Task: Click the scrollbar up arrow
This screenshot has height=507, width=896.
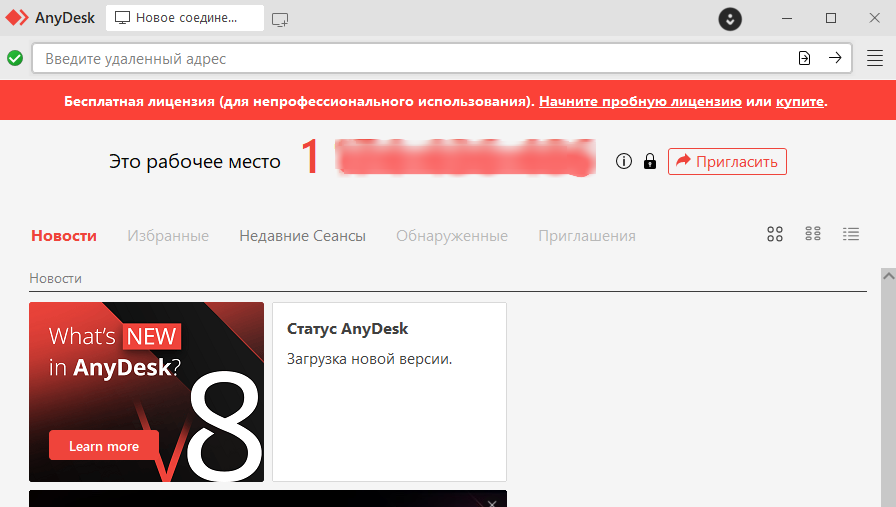Action: pyautogui.click(x=888, y=276)
